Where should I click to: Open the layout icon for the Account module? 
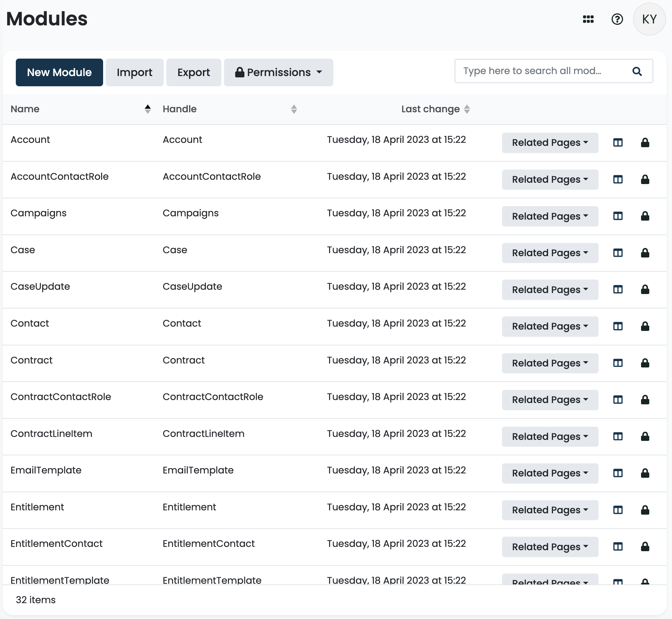(617, 143)
